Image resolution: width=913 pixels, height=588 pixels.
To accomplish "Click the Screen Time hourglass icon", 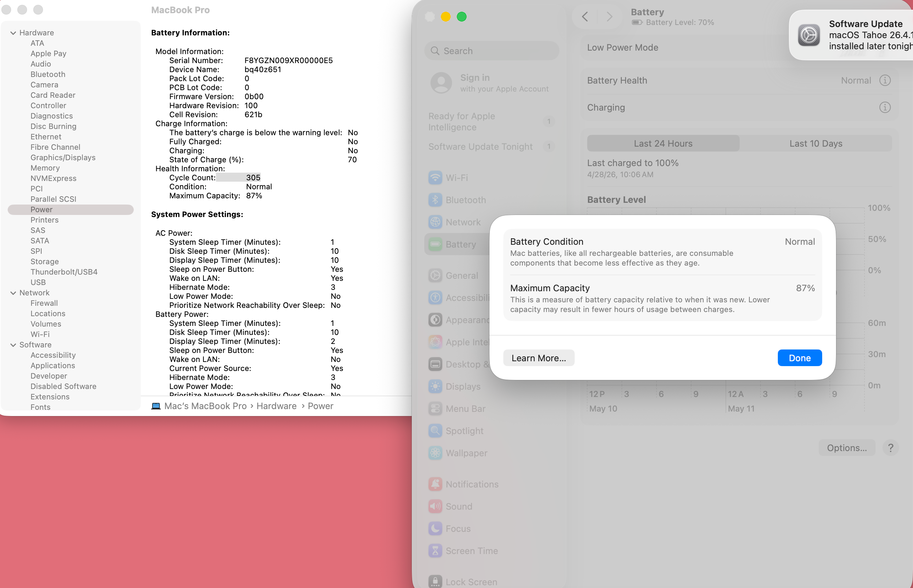I will pos(435,551).
